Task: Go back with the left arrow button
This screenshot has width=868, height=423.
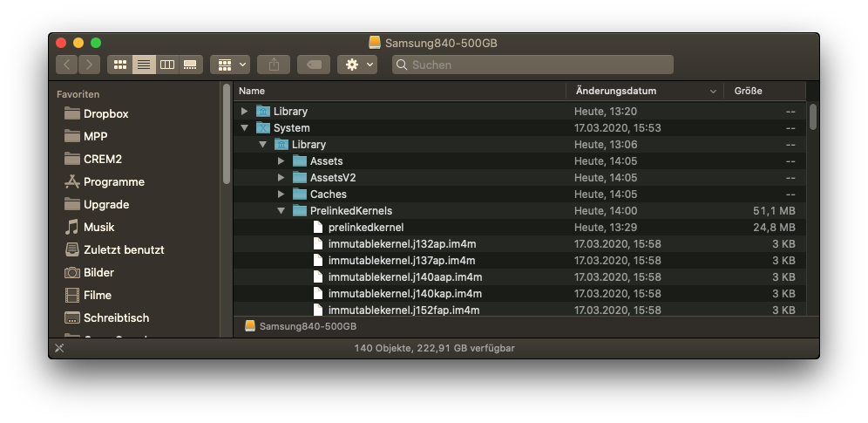Action: pos(66,65)
